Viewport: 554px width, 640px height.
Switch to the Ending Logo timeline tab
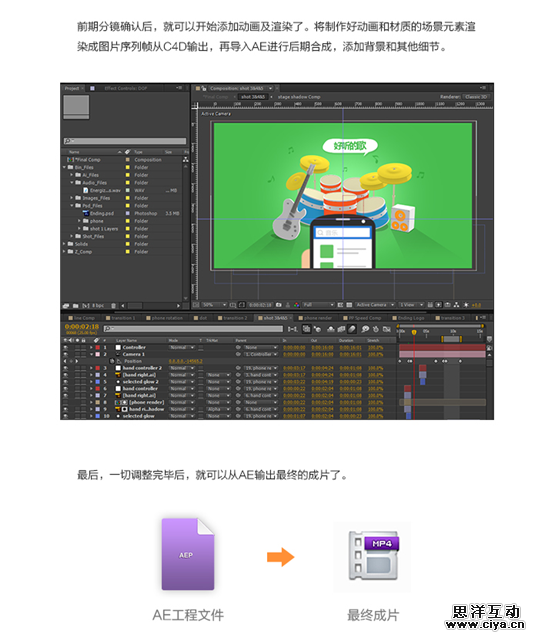pos(411,318)
